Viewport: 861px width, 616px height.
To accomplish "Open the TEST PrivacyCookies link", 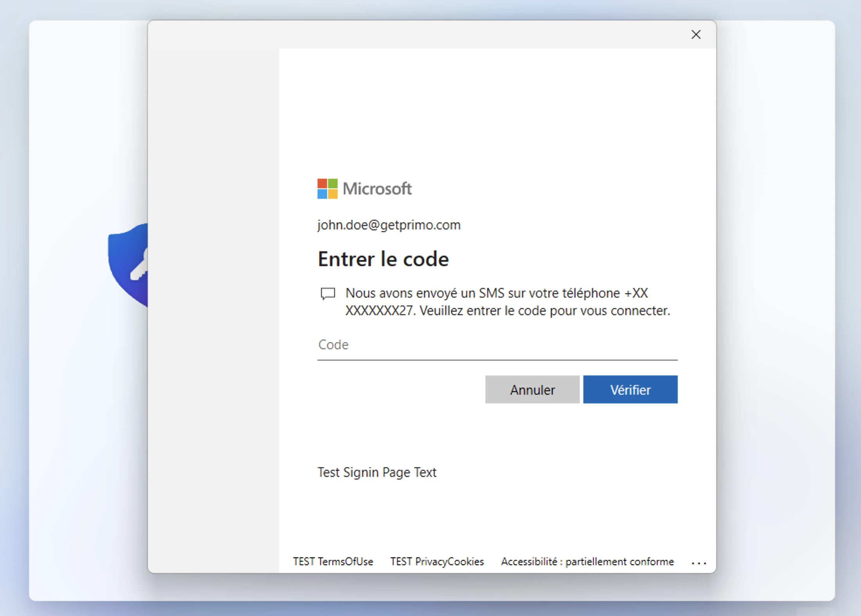I will pyautogui.click(x=437, y=562).
